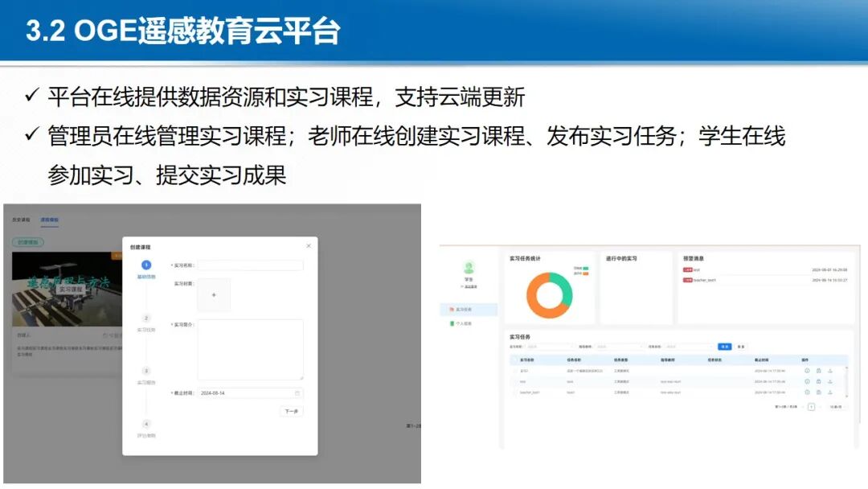Click the clipboard icon in the top task row
The height and width of the screenshot is (489, 868).
tap(819, 371)
